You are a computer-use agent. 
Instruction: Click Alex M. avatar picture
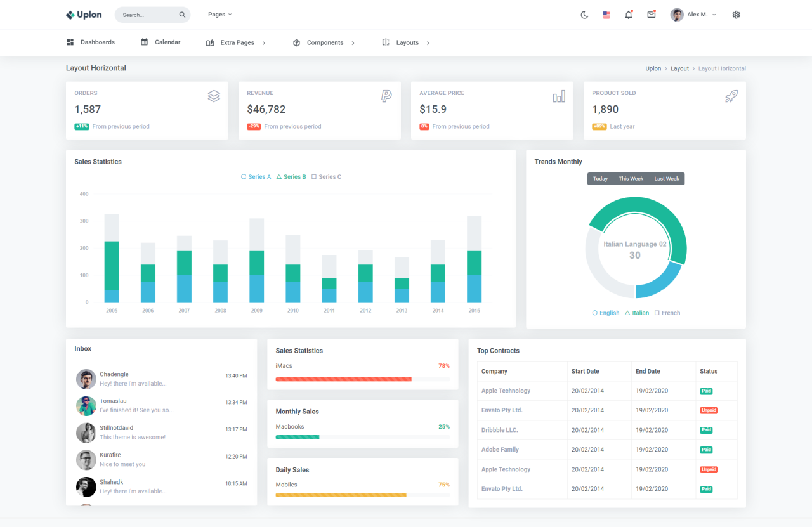point(677,15)
